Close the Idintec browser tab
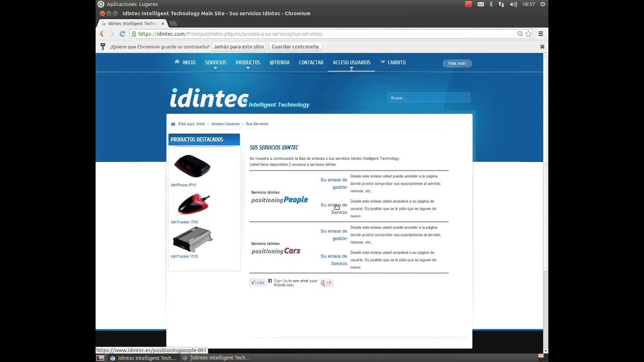 click(163, 24)
